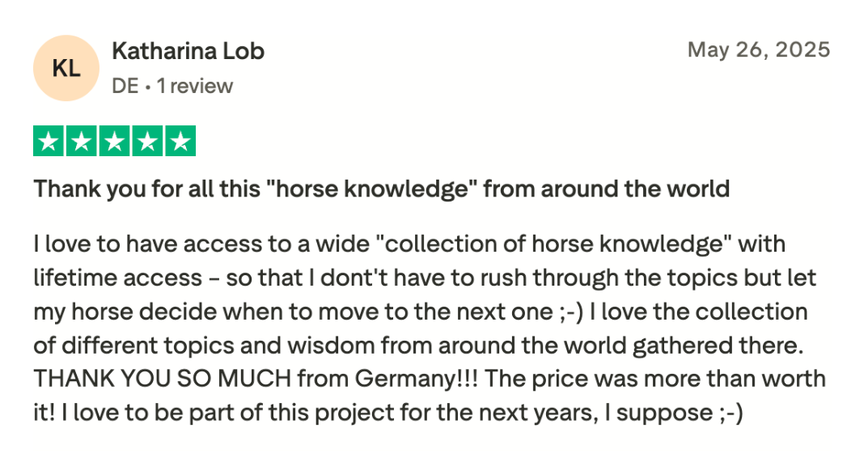
Task: Click "The price was more than worth" text
Action: pyautogui.click(x=655, y=379)
